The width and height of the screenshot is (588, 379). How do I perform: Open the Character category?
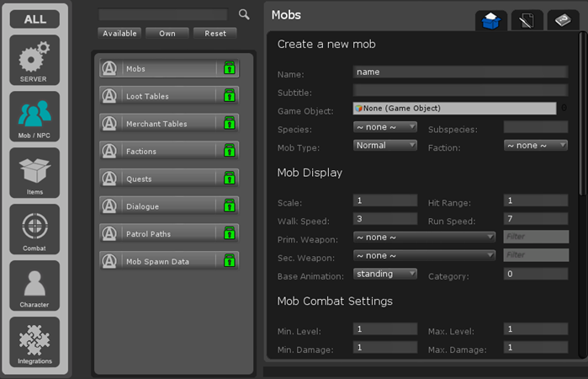[34, 286]
